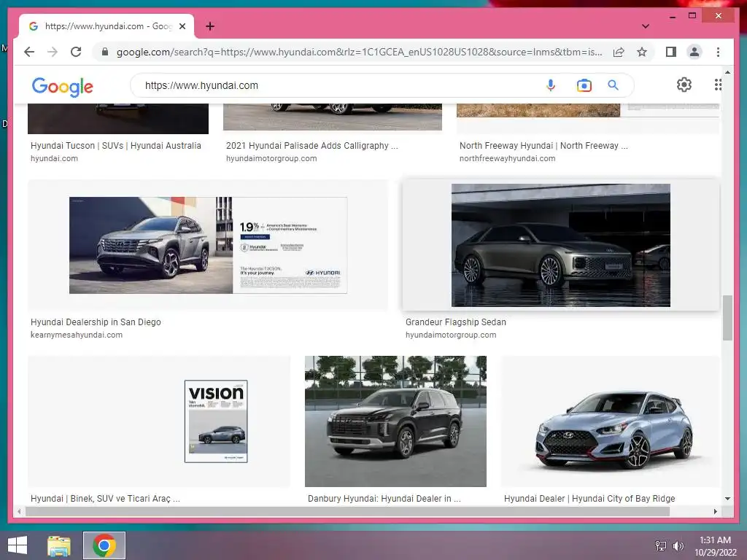Click the Google logo
Viewport: 747px width, 560px height.
(x=63, y=86)
